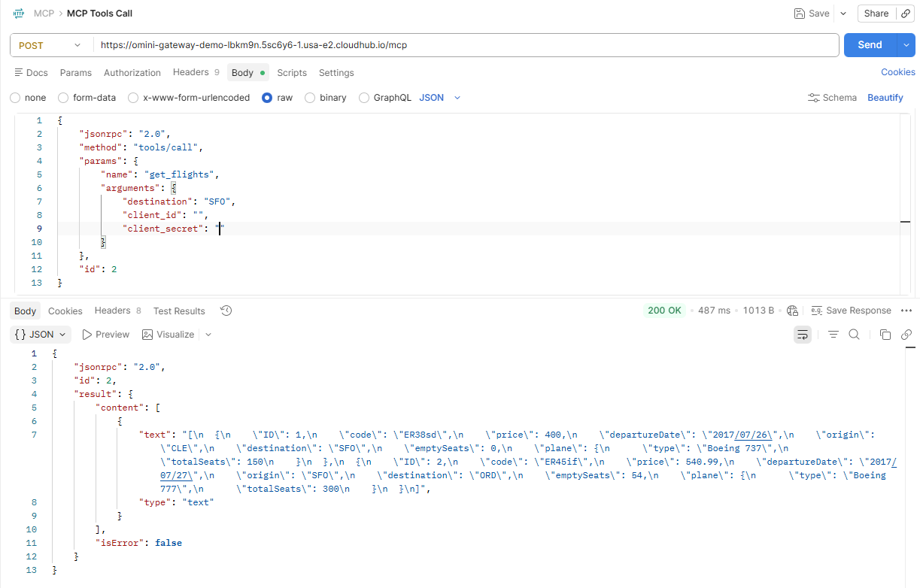Screen dimensions: 920x588
Task: Click the "client_id" line in request body
Action: click(x=165, y=215)
